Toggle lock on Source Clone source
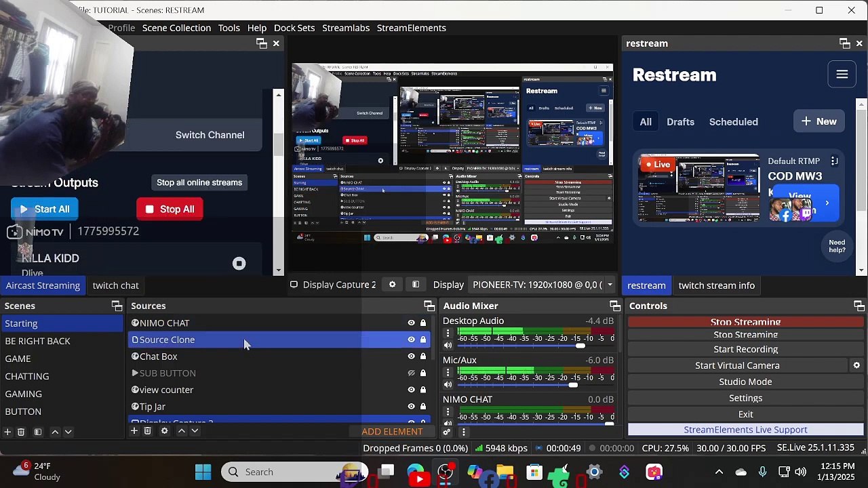The height and width of the screenshot is (488, 868). tap(423, 340)
